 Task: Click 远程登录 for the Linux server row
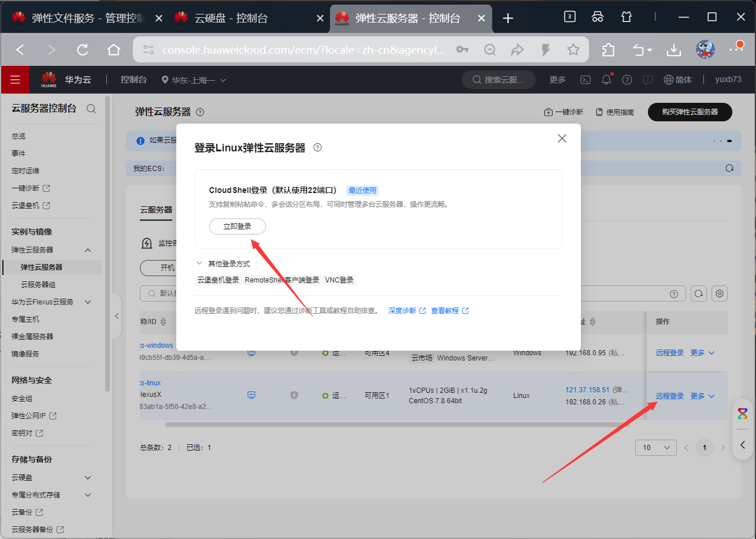669,396
